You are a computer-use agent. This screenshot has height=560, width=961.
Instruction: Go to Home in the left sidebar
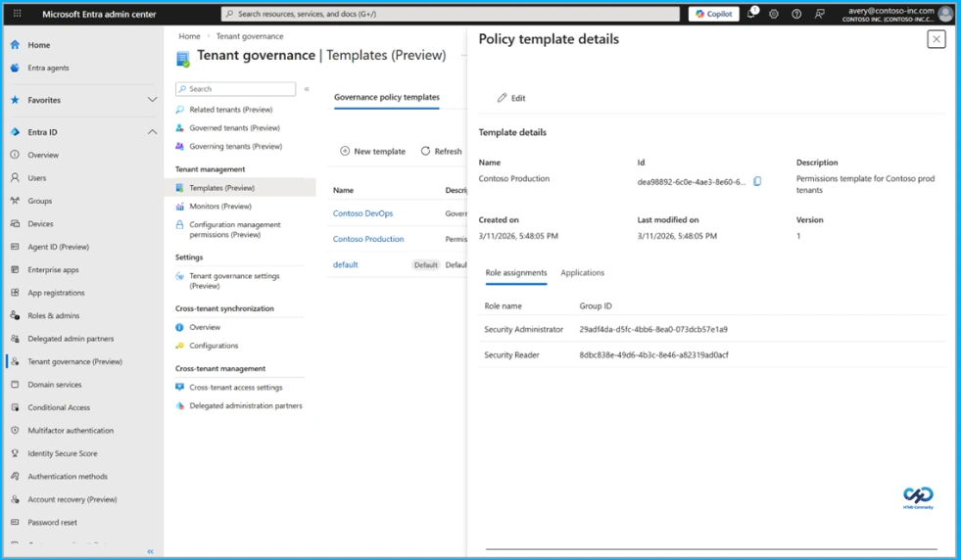pyautogui.click(x=38, y=45)
